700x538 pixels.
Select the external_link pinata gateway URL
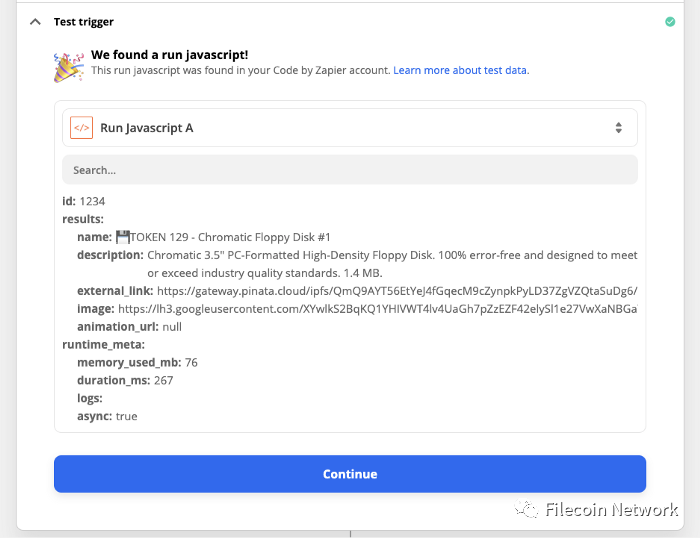tap(397, 291)
